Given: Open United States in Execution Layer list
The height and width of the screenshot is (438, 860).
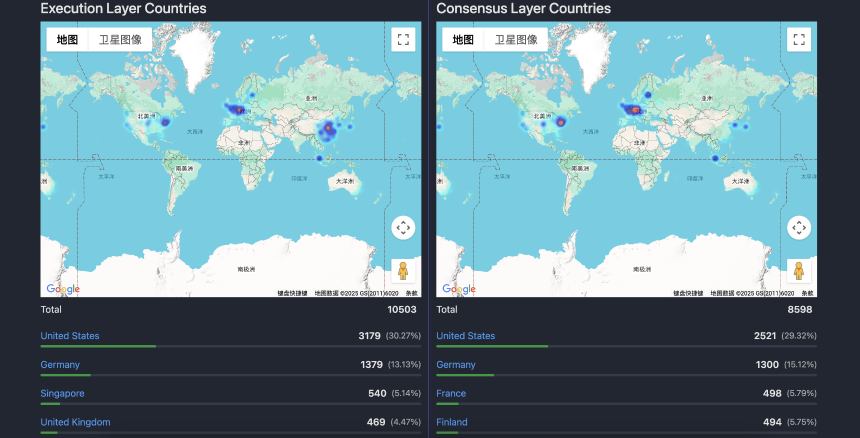Looking at the screenshot, I should pyautogui.click(x=70, y=336).
